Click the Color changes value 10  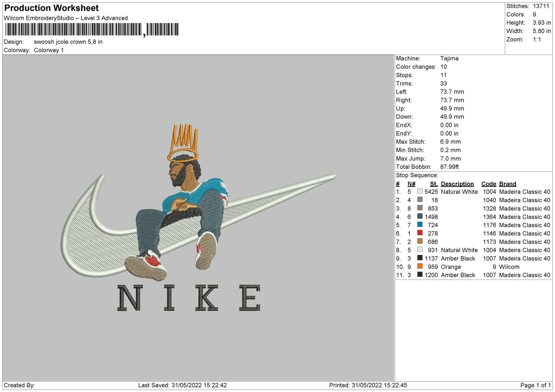(444, 67)
